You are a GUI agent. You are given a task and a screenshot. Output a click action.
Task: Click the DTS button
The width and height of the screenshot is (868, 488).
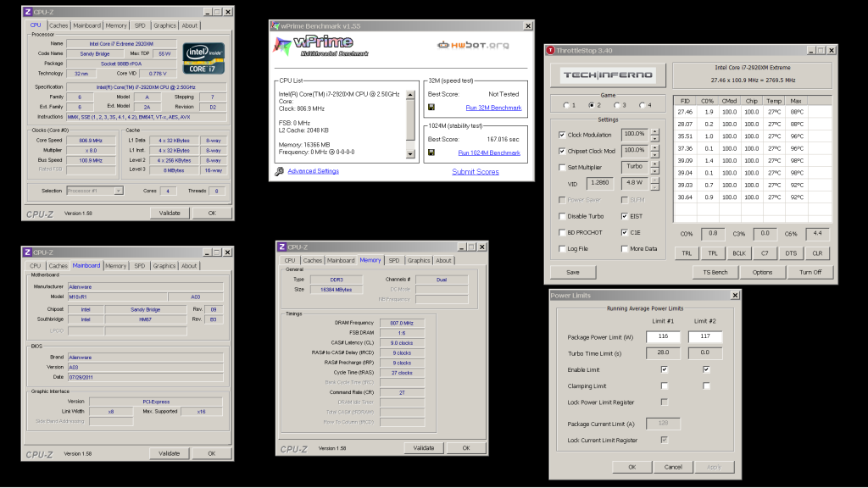pos(791,253)
